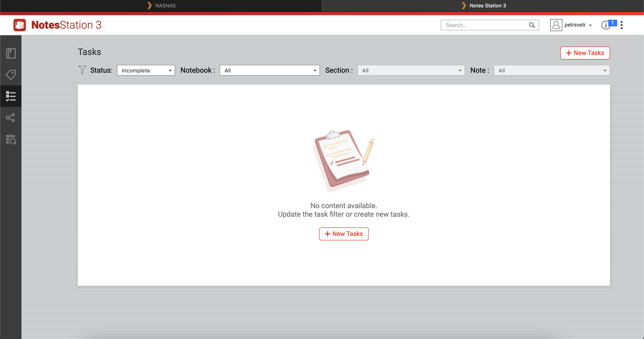Open the Tags panel in the sidebar
The image size is (644, 339).
(x=11, y=74)
